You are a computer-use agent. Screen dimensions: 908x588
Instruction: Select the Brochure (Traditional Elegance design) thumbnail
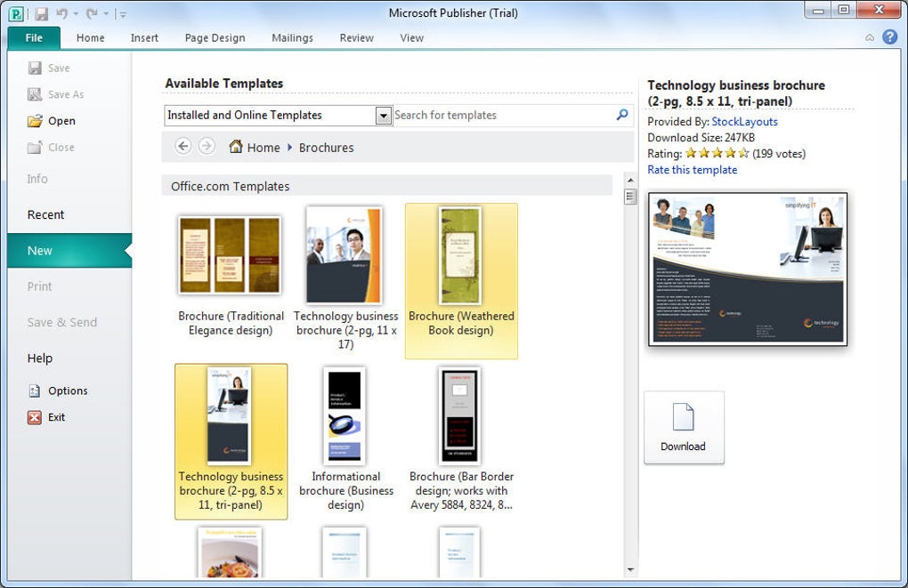tap(230, 255)
